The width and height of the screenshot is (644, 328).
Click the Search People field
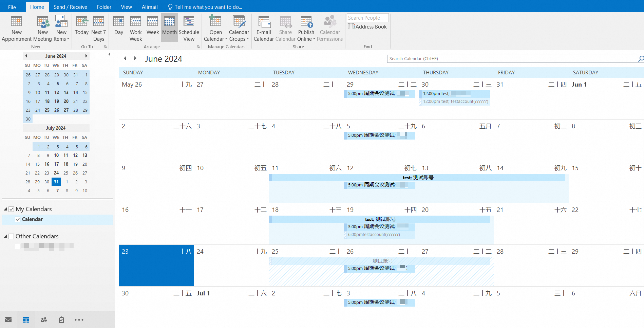pos(367,18)
